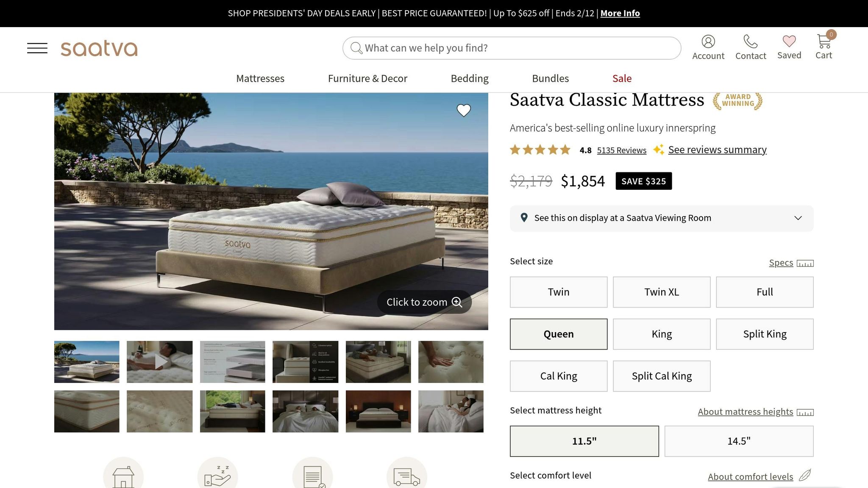Click inside the search field

(x=509, y=48)
